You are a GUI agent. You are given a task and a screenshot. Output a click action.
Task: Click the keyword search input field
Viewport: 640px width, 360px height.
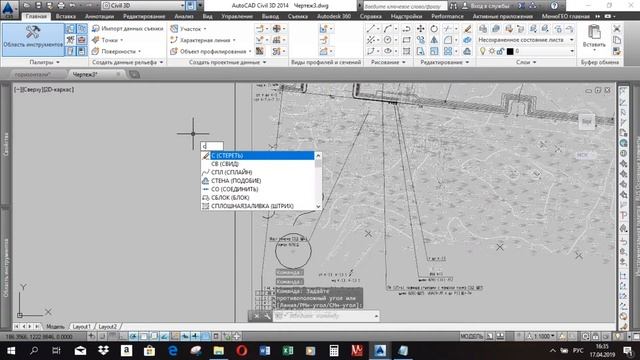point(404,6)
